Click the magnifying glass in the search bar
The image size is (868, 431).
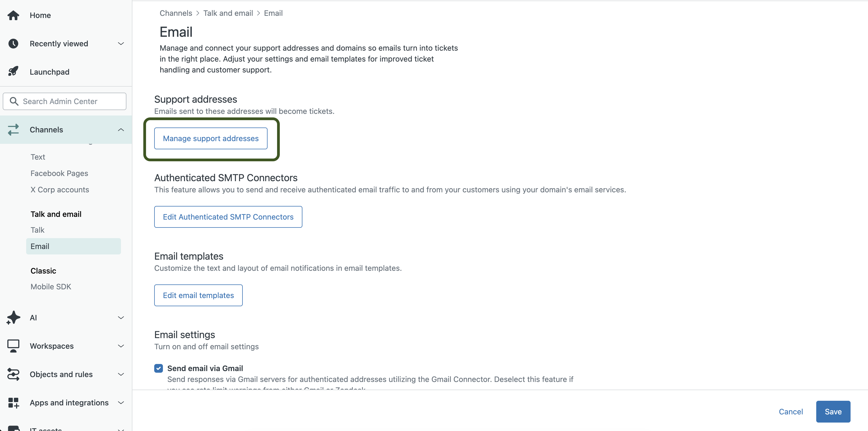tap(14, 101)
